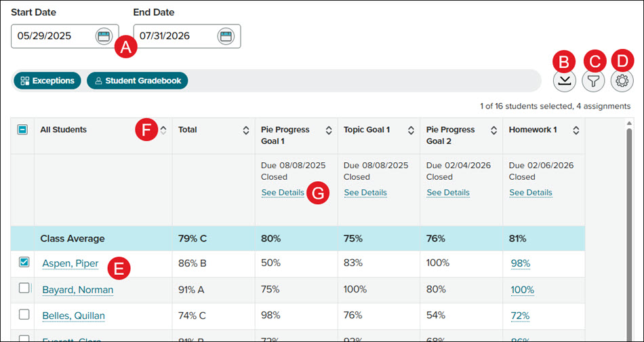The width and height of the screenshot is (644, 342).
Task: Open the Start Date calendar picker
Action: tap(104, 36)
